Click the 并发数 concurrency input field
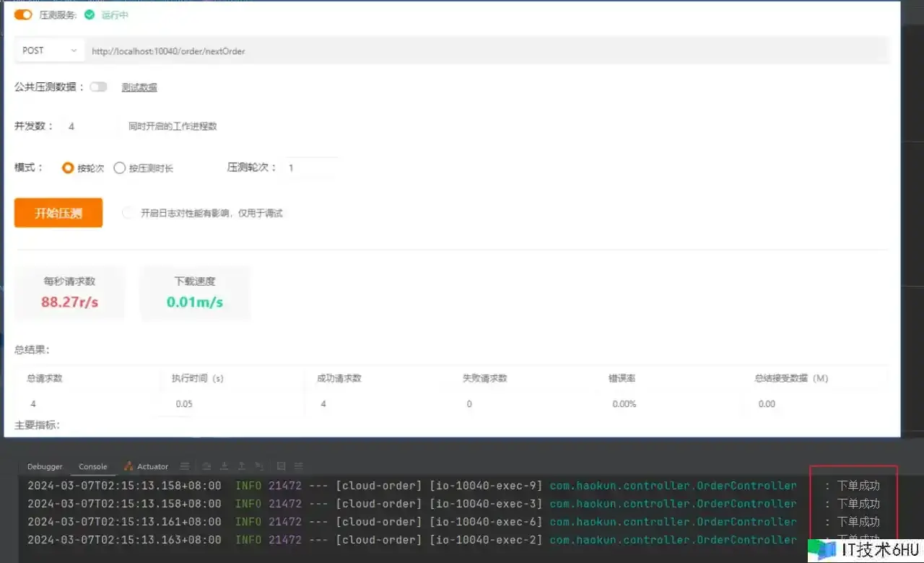 (x=90, y=126)
